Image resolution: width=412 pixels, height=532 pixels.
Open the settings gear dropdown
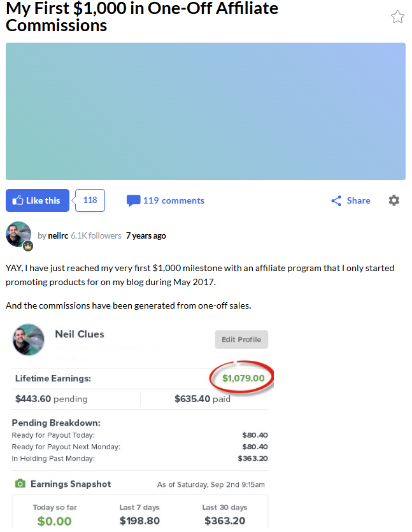[394, 200]
